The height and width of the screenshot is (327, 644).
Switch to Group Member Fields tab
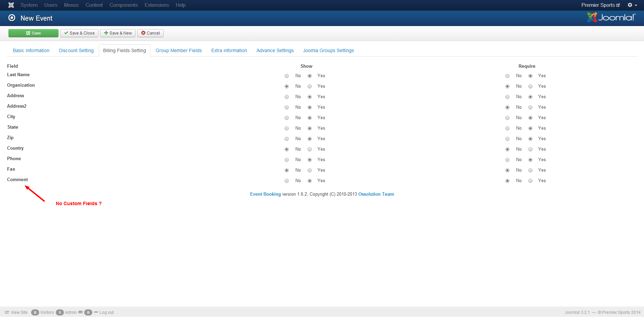pyautogui.click(x=178, y=50)
